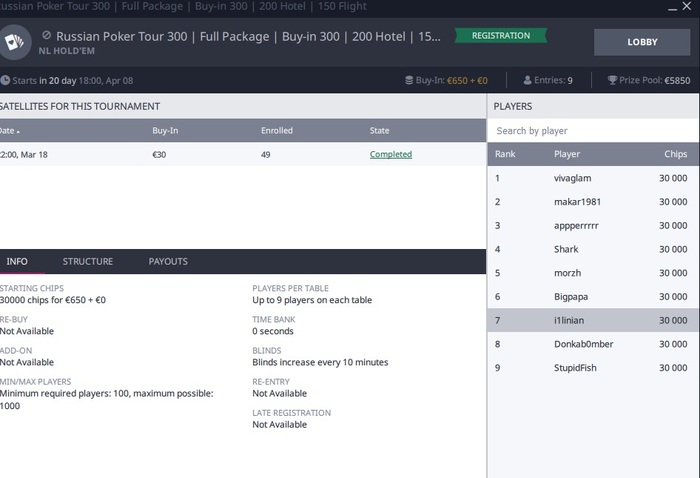The width and height of the screenshot is (700, 478).
Task: Click the prohibited circle icon beside tournament title
Action: pos(46,35)
